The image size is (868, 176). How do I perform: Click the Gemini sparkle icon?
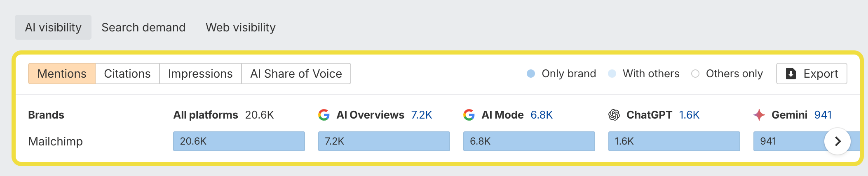[x=759, y=115]
